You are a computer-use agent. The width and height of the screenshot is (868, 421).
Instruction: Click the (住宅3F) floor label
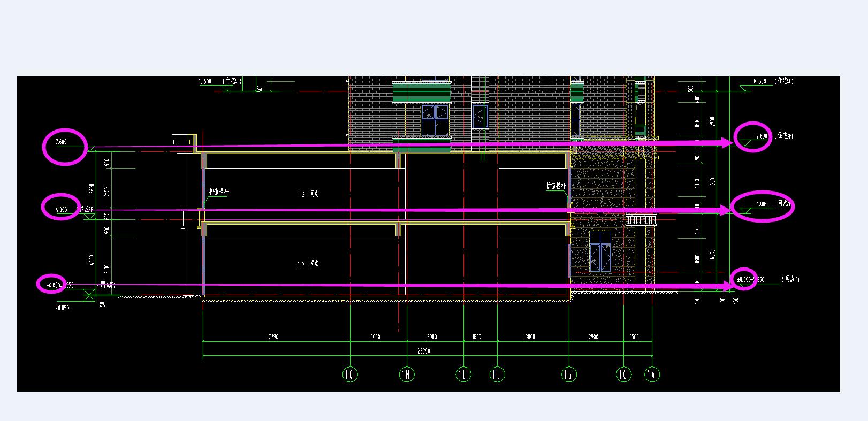click(784, 136)
